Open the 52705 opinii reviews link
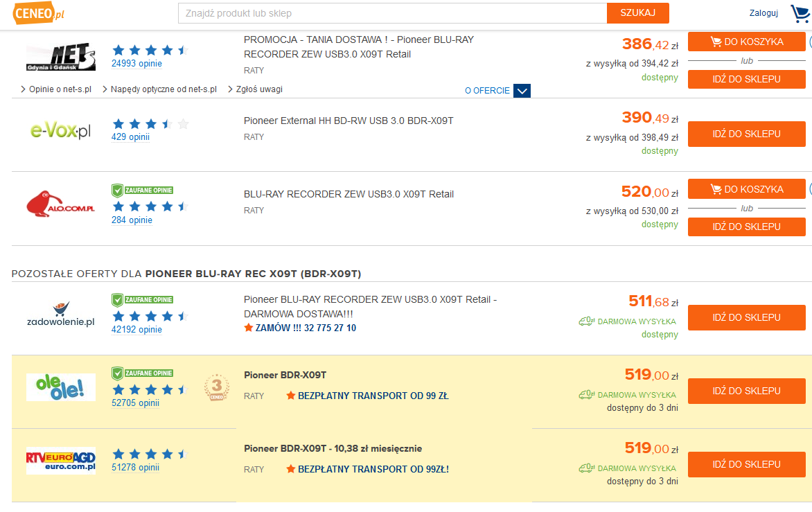 click(x=136, y=403)
